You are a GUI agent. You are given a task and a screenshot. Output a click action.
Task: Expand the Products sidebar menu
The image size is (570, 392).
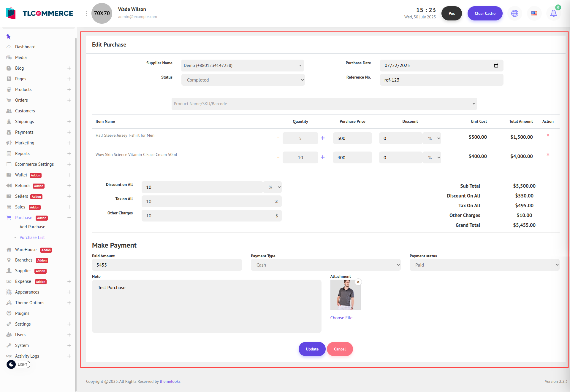pos(69,90)
